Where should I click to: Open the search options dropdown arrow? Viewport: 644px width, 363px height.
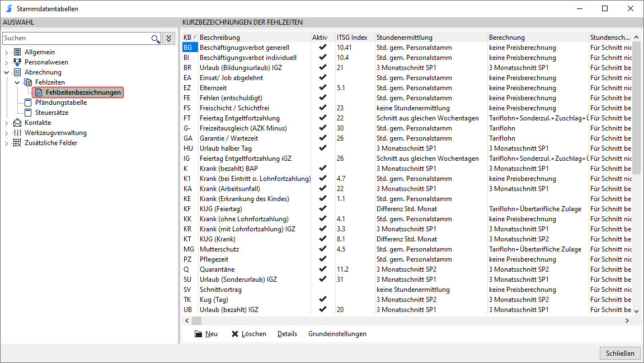coord(169,38)
